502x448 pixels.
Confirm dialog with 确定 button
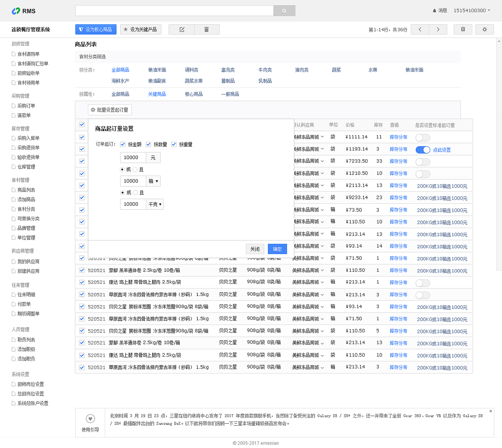277,249
